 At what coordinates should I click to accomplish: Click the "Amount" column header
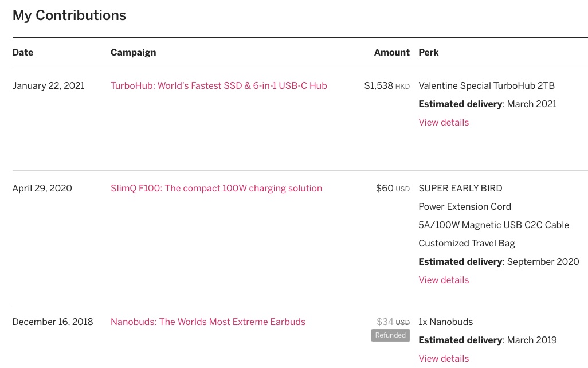tap(391, 53)
